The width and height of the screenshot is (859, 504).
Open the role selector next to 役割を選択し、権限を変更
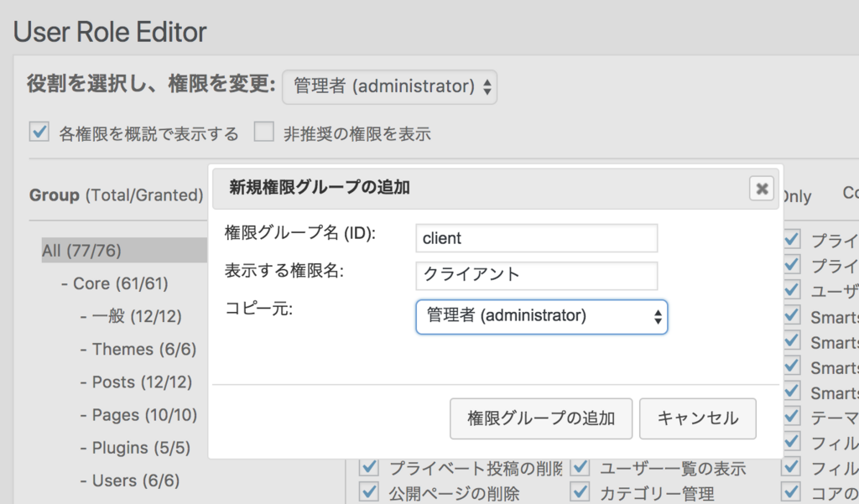(389, 86)
